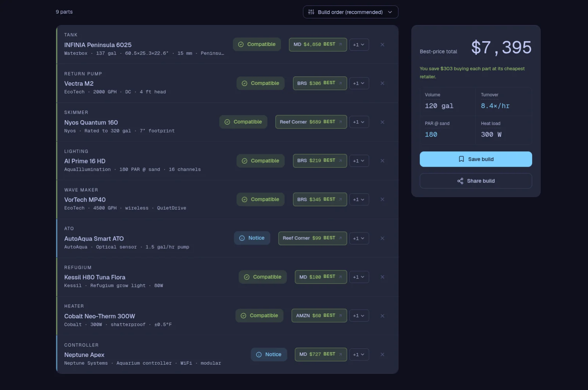This screenshot has width=588, height=390.
Task: Remove VorTech MP40 wave maker
Action: tap(382, 199)
